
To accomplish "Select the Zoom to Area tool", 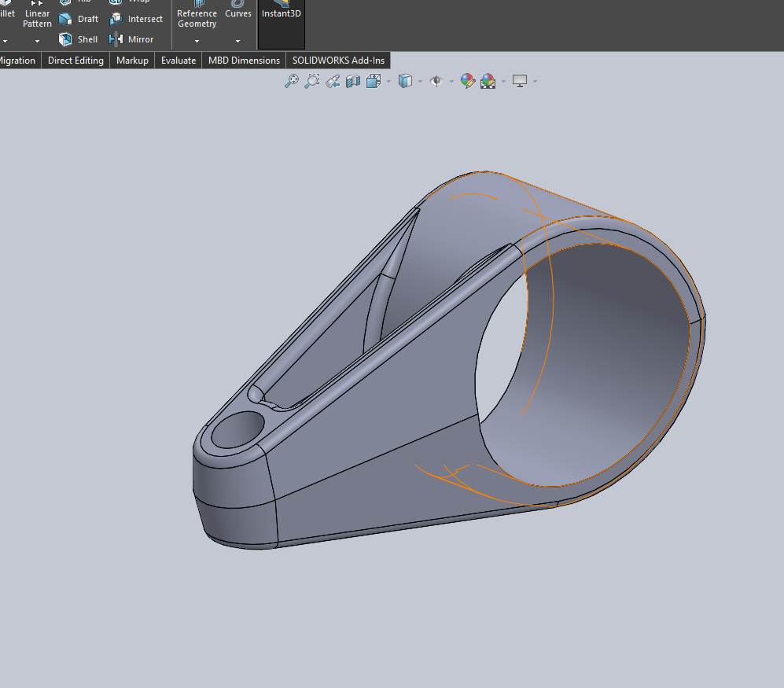I will (x=312, y=80).
